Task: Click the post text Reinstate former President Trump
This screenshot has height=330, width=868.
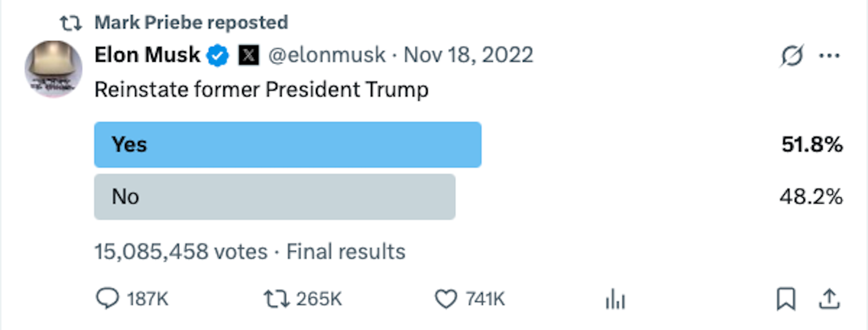Action: tap(261, 89)
